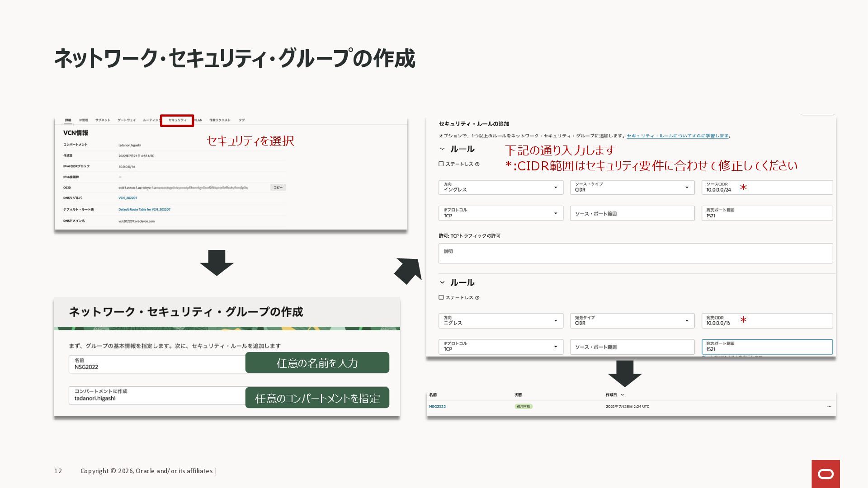Click the sort arrow next to 作成日
The height and width of the screenshot is (488, 868).
[x=623, y=395]
